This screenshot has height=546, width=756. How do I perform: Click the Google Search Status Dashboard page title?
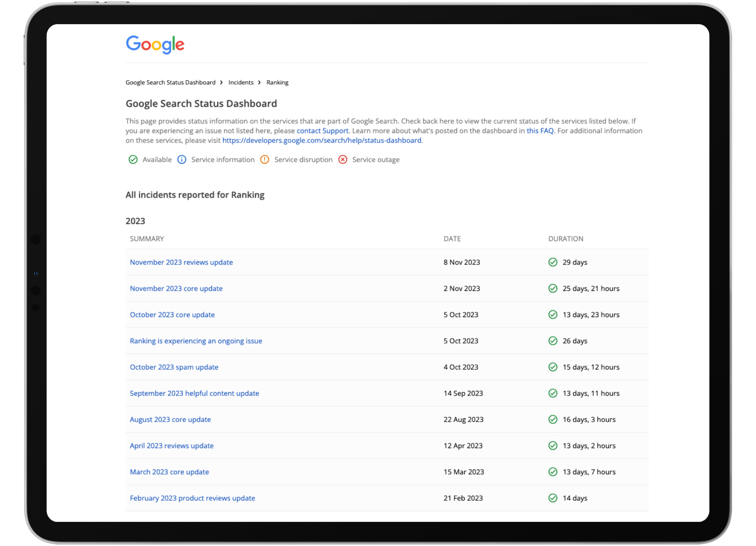pyautogui.click(x=201, y=104)
